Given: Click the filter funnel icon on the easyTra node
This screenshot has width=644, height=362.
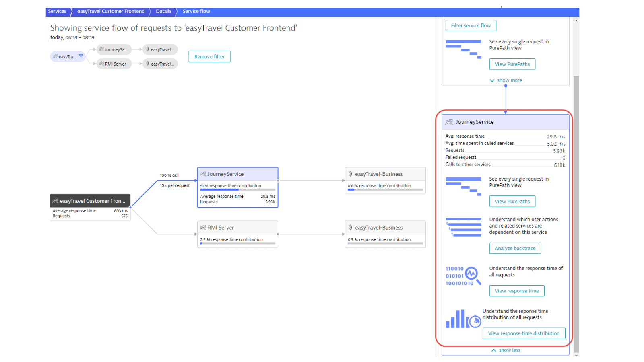Looking at the screenshot, I should pos(81,56).
